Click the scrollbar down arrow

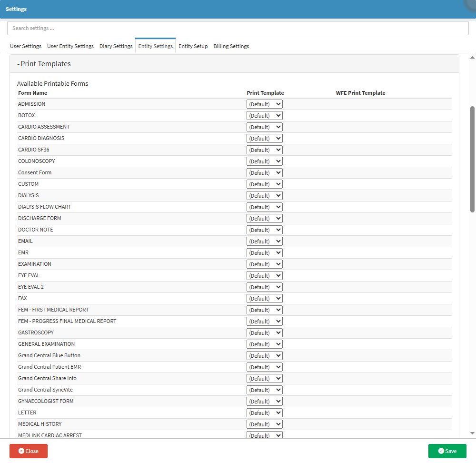(472, 433)
